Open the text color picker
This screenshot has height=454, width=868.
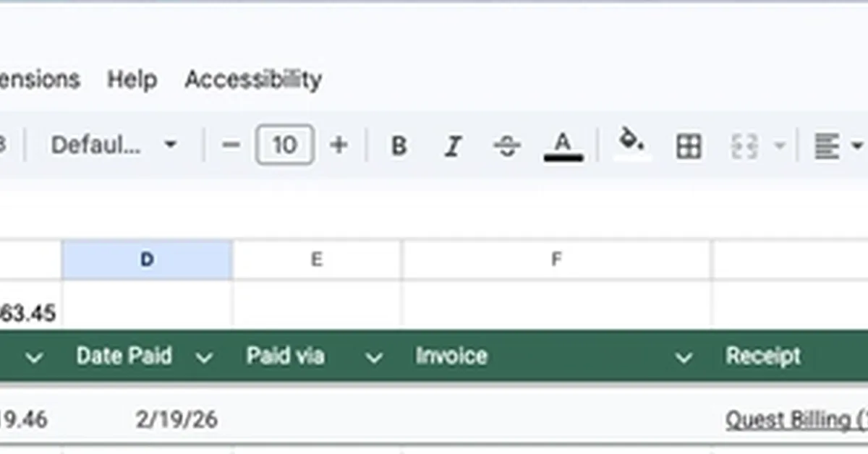pyautogui.click(x=562, y=145)
